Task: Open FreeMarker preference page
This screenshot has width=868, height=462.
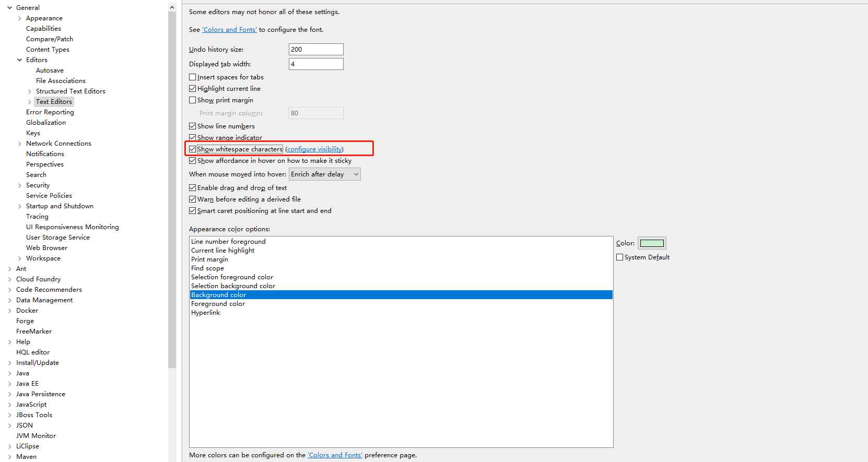Action: tap(34, 331)
